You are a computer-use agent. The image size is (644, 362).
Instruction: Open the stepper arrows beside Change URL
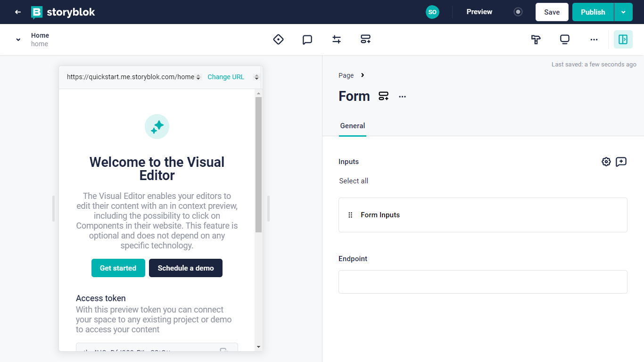(x=256, y=77)
